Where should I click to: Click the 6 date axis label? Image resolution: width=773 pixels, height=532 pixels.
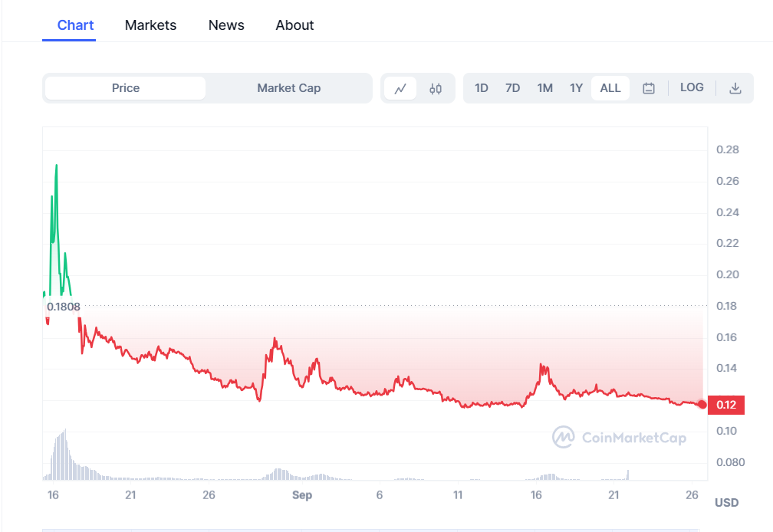click(380, 495)
